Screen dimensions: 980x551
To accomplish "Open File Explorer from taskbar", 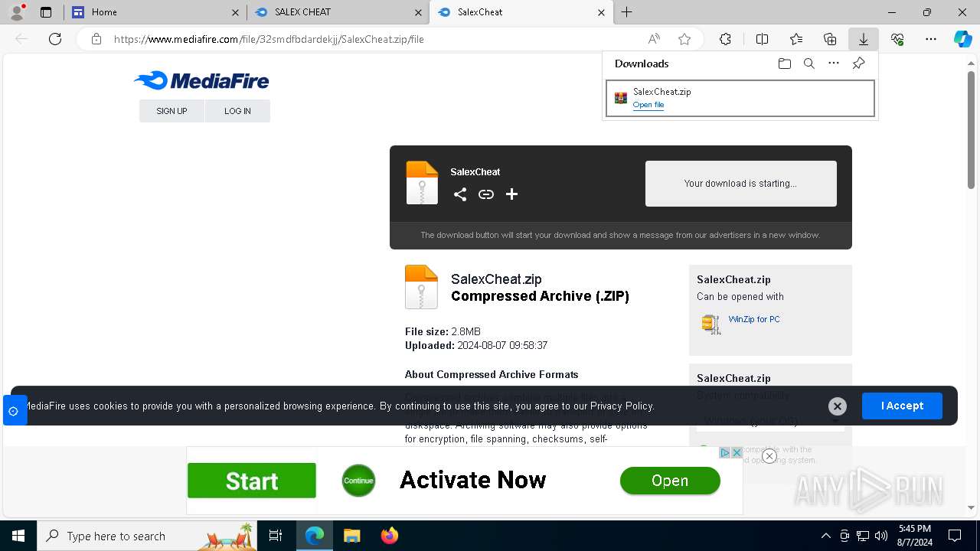I will coord(351,536).
